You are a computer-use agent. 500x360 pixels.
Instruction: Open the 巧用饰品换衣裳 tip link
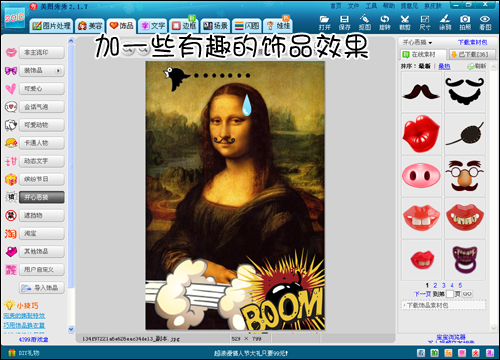[x=24, y=325]
